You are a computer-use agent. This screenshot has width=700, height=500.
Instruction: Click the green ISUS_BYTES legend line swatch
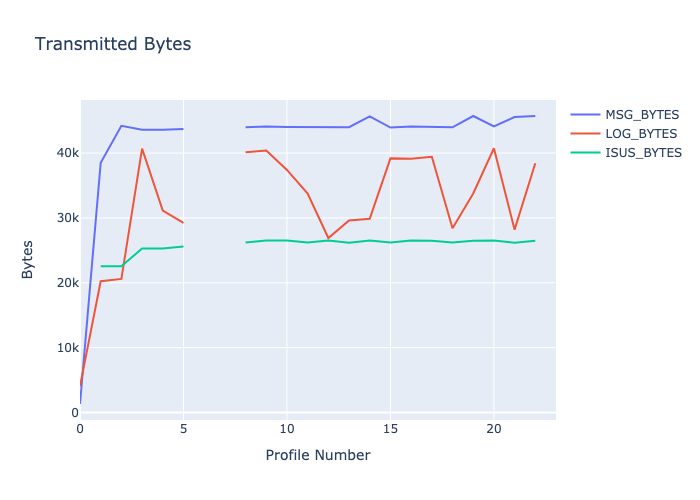click(x=585, y=153)
